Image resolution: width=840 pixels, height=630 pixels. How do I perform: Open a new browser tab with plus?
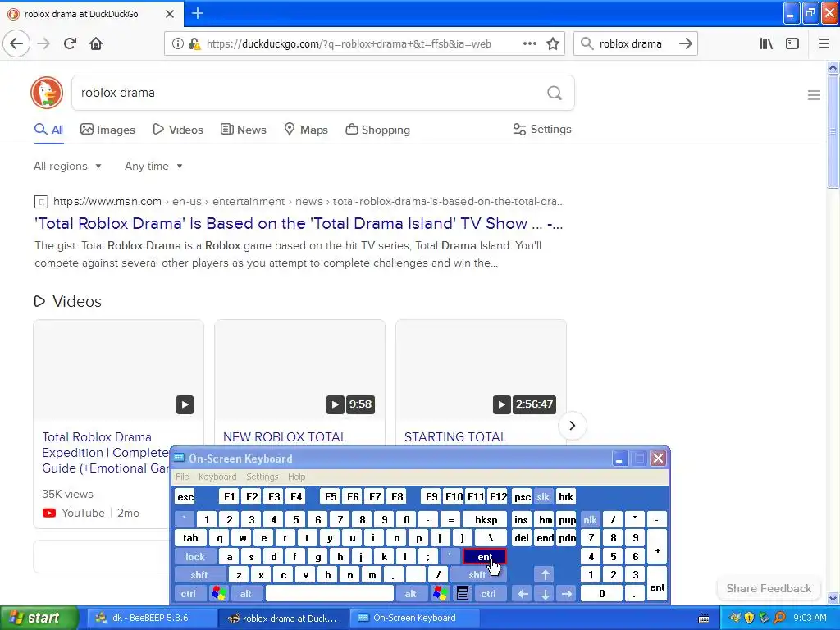pos(198,13)
